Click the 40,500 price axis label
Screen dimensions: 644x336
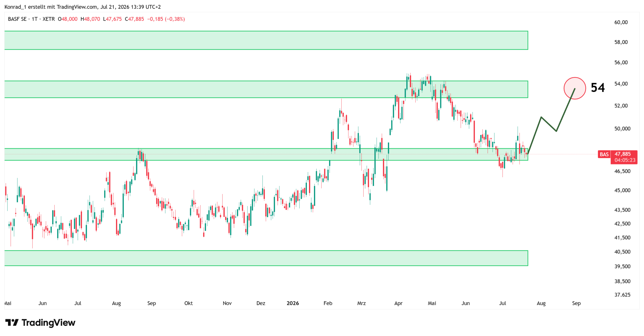(622, 252)
